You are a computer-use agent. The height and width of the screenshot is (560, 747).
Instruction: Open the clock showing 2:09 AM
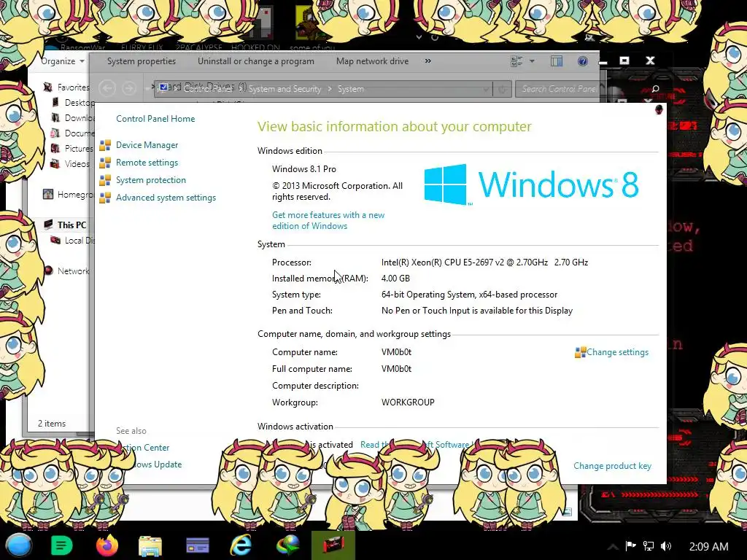point(708,546)
